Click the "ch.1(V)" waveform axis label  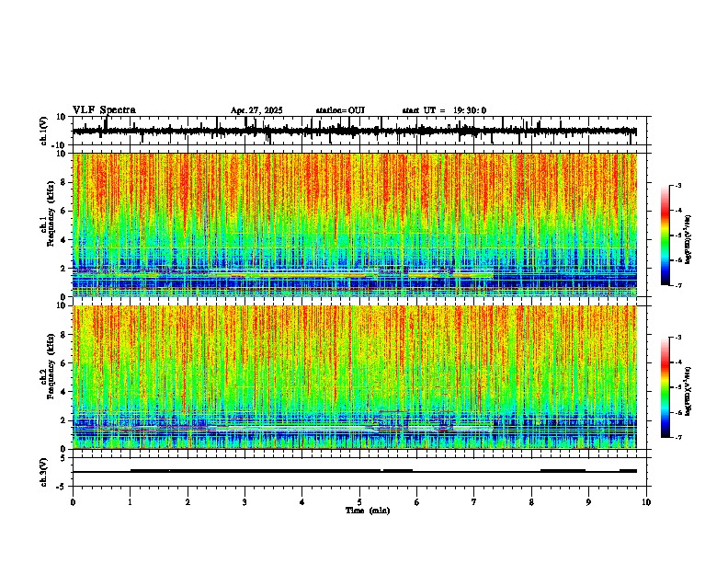(x=44, y=131)
